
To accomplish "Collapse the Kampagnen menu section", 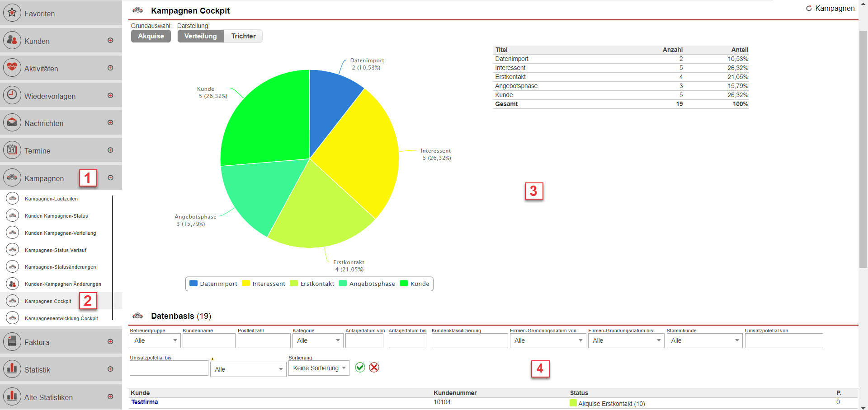I will click(110, 178).
